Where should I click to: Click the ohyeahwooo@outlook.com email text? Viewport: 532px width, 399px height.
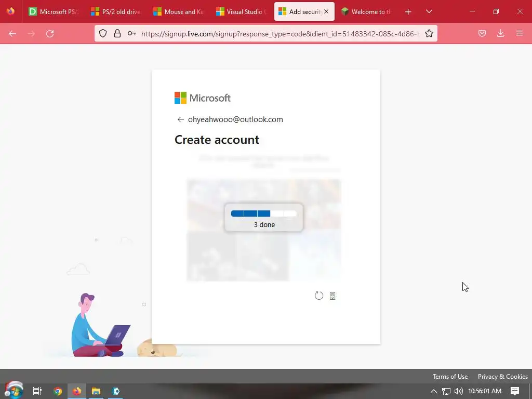(x=235, y=119)
